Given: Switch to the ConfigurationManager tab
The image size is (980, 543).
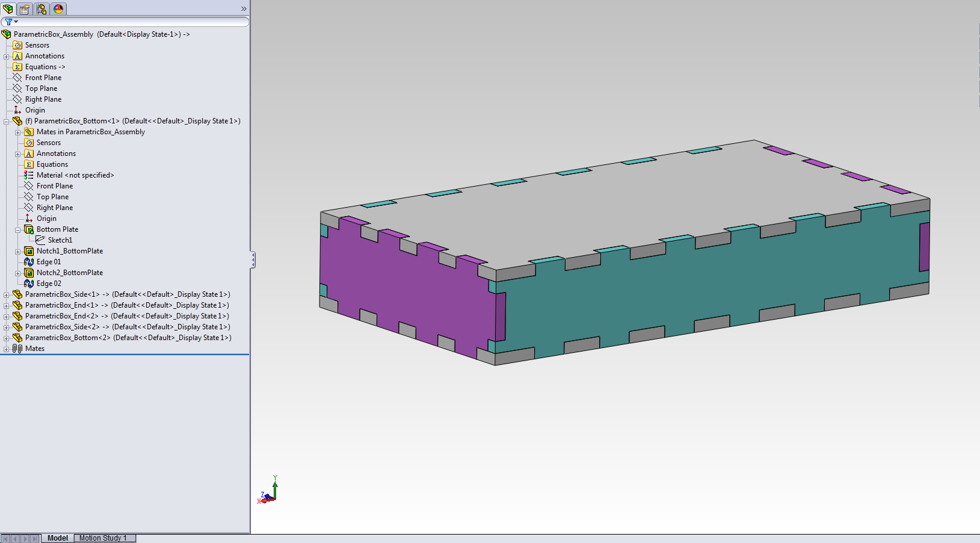Looking at the screenshot, I should point(42,8).
